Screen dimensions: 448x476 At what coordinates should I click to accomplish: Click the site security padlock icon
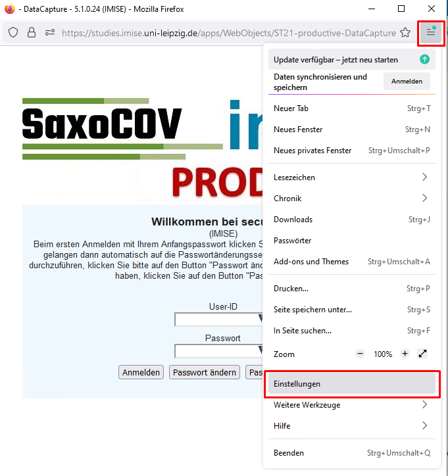click(32, 32)
